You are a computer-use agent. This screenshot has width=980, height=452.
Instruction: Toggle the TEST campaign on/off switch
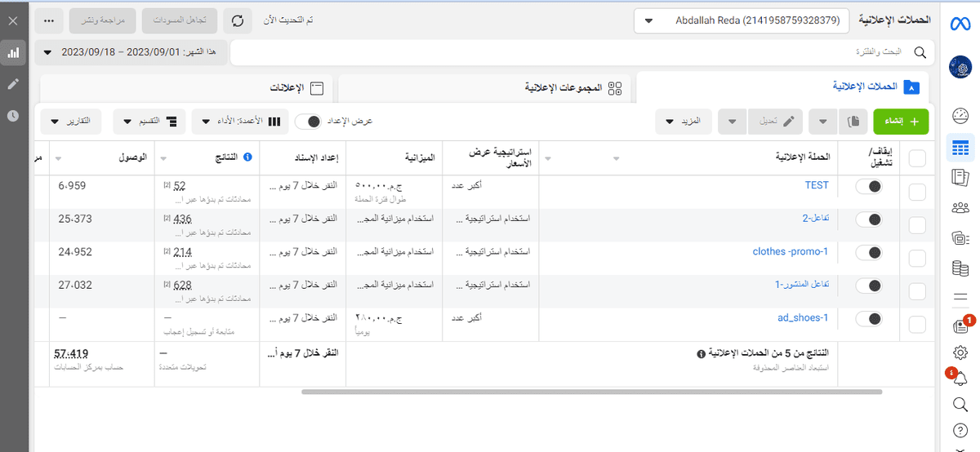[868, 187]
